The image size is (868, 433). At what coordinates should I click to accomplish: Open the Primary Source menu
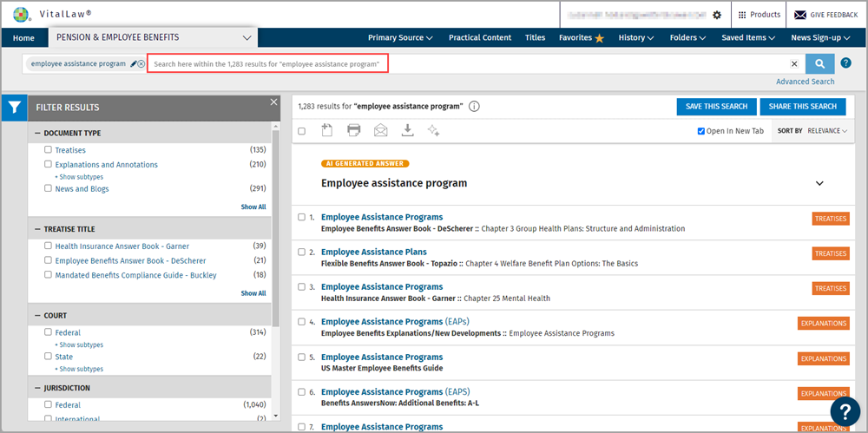(x=400, y=37)
